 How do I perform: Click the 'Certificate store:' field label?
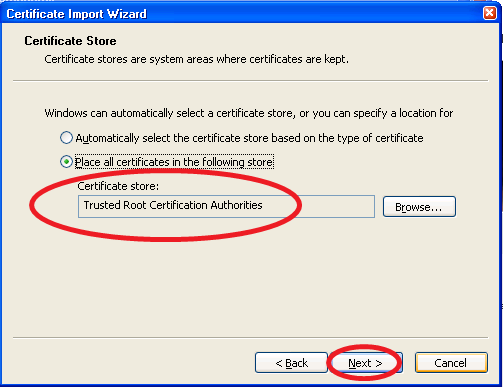coord(118,186)
